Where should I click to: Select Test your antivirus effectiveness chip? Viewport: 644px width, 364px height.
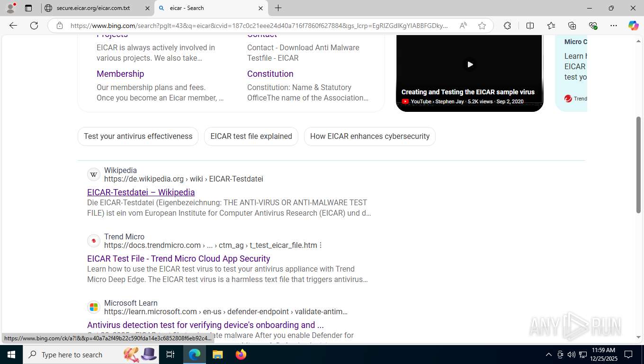(x=138, y=136)
